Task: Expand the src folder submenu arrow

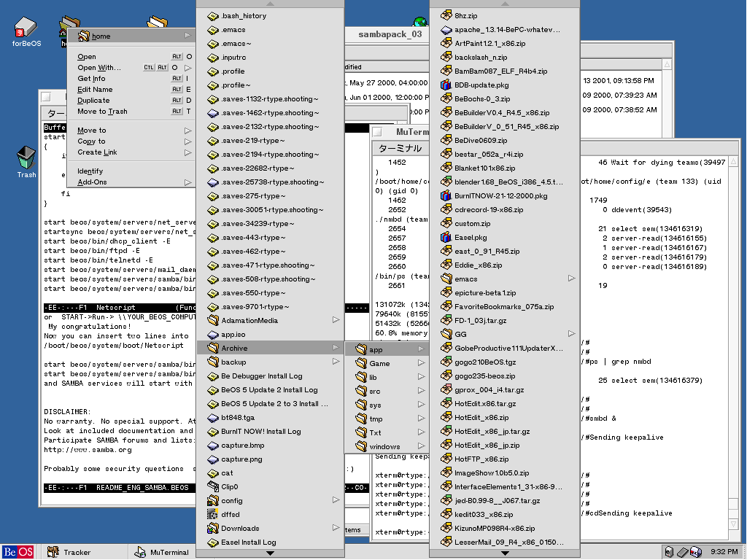Action: click(421, 391)
